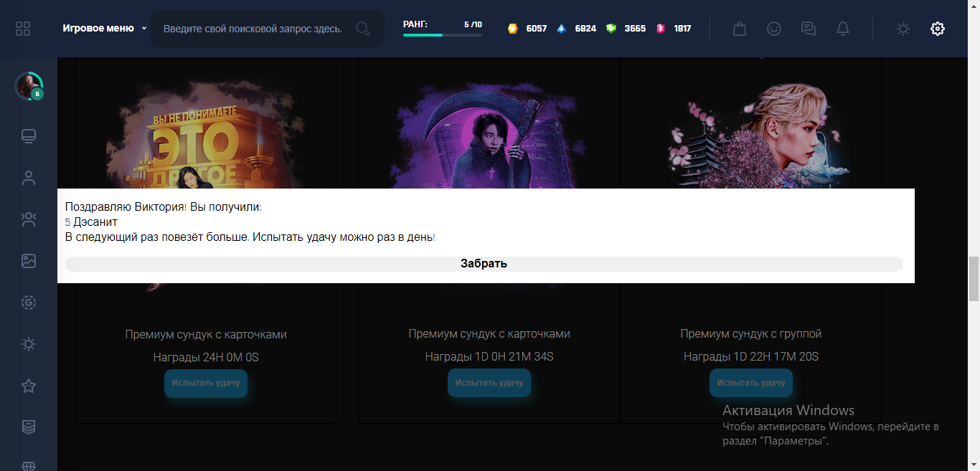The width and height of the screenshot is (980, 471).
Task: Open the group users sidebar icon
Action: (x=29, y=219)
